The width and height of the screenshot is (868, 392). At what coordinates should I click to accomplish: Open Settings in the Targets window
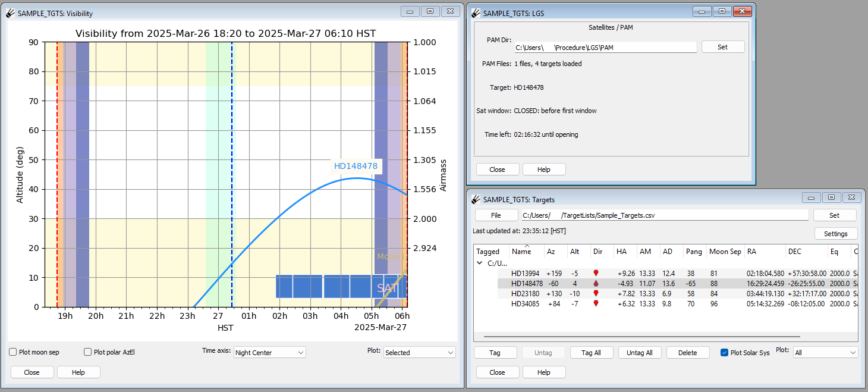click(x=835, y=234)
